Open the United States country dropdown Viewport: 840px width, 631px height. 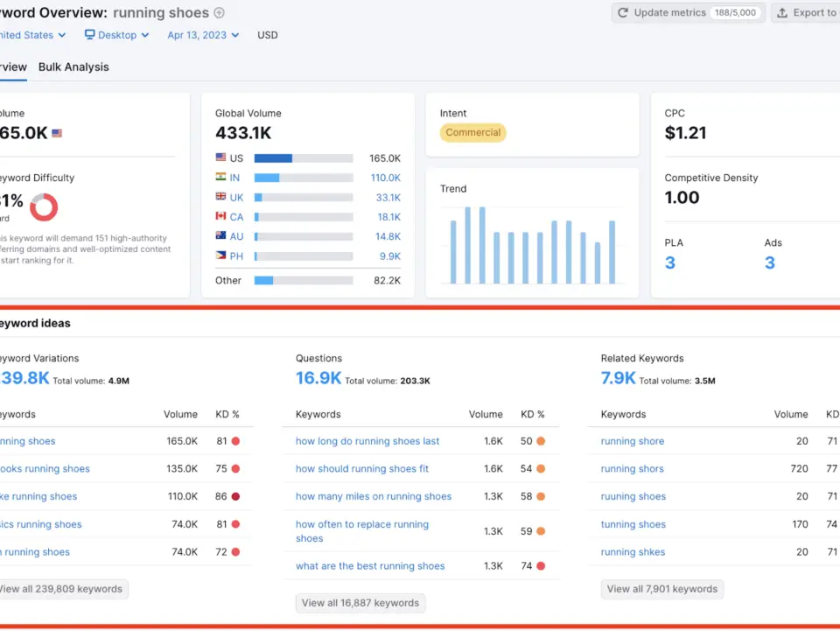point(32,35)
